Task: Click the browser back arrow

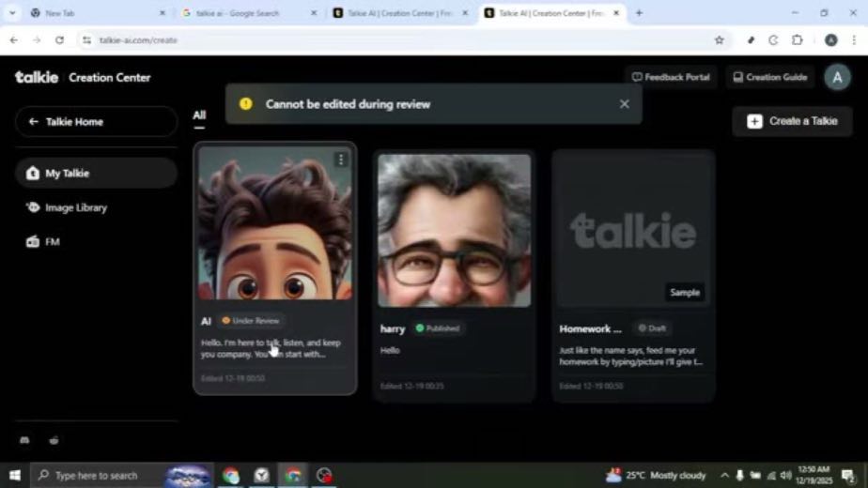Action: tap(14, 40)
